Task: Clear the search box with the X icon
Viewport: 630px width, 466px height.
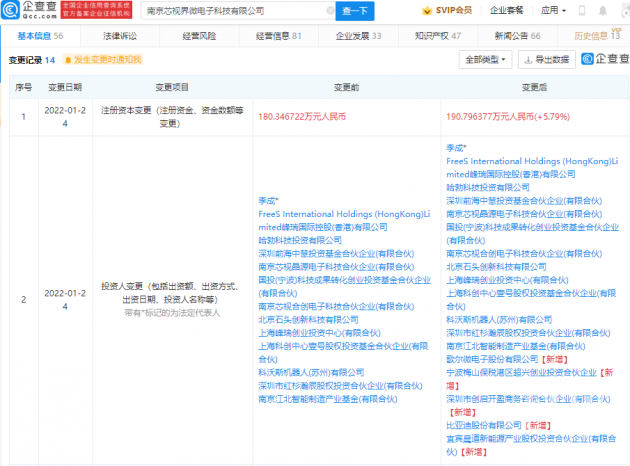Action: click(330, 10)
